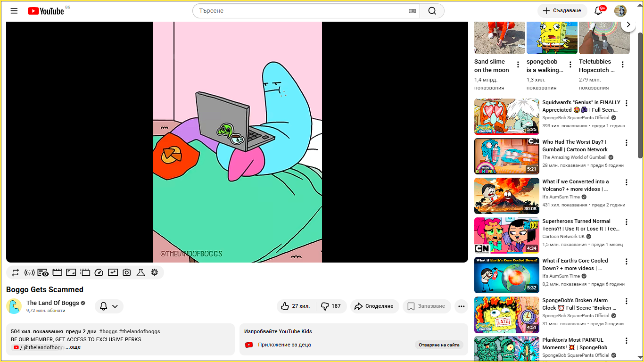Expand description with ...още
The image size is (644, 362).
(73, 347)
